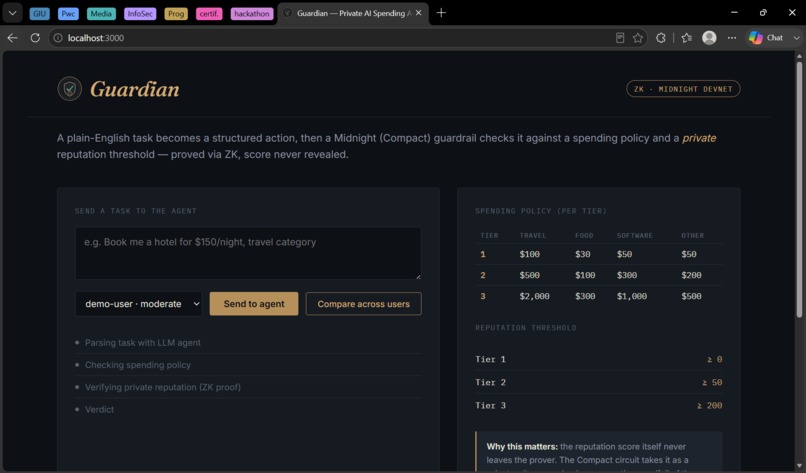
Task: Click the Guardian title text
Action: [x=135, y=89]
